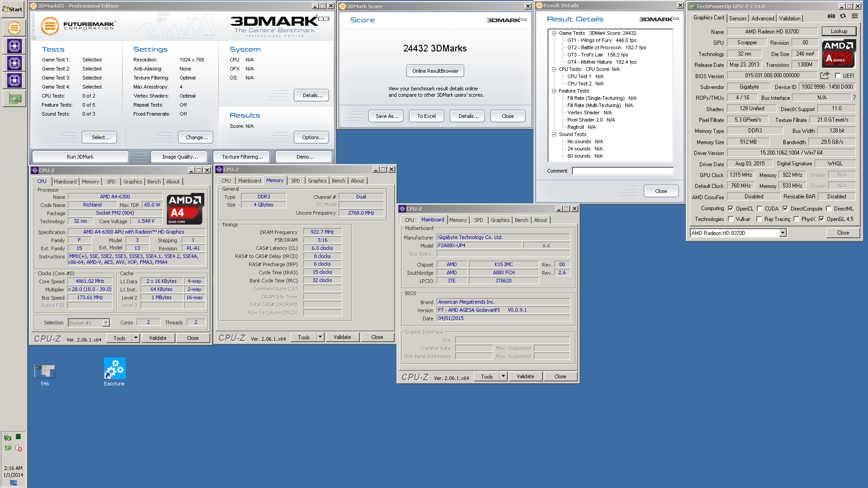Image resolution: width=868 pixels, height=488 pixels.
Task: Open Bench tab in CPU-Z Mainboard window
Action: (521, 220)
